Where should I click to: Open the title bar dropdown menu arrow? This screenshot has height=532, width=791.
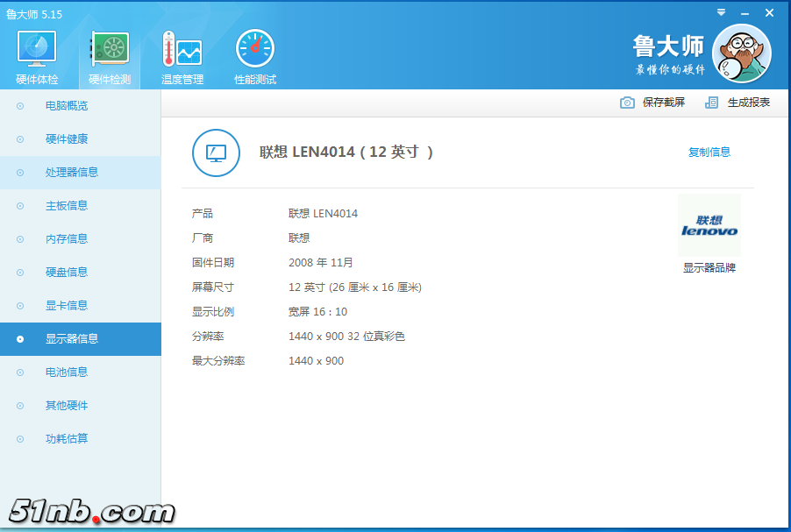tap(721, 12)
